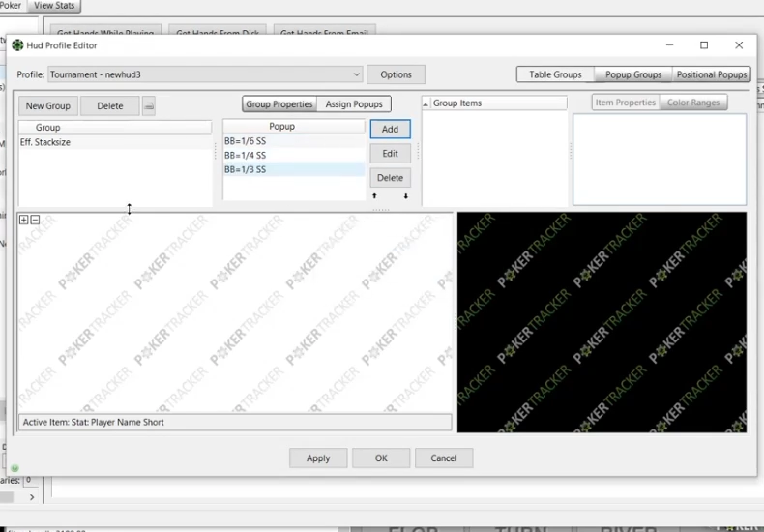The width and height of the screenshot is (764, 532).
Task: Confirm with the OK button
Action: tap(381, 458)
